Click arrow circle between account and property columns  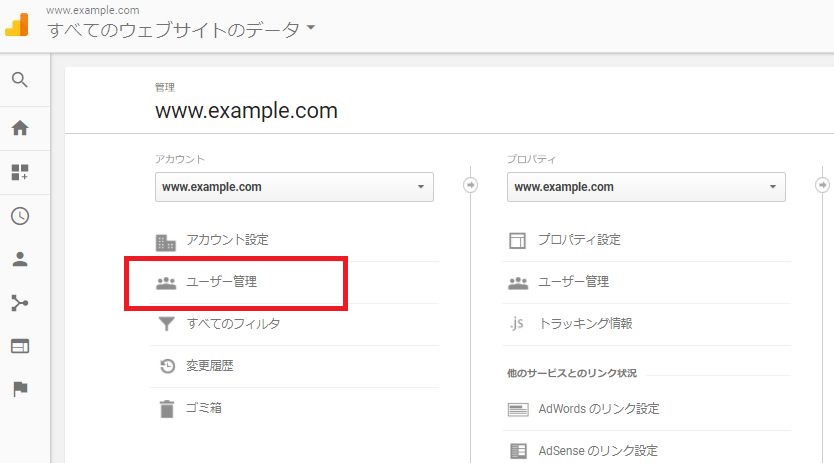click(470, 185)
